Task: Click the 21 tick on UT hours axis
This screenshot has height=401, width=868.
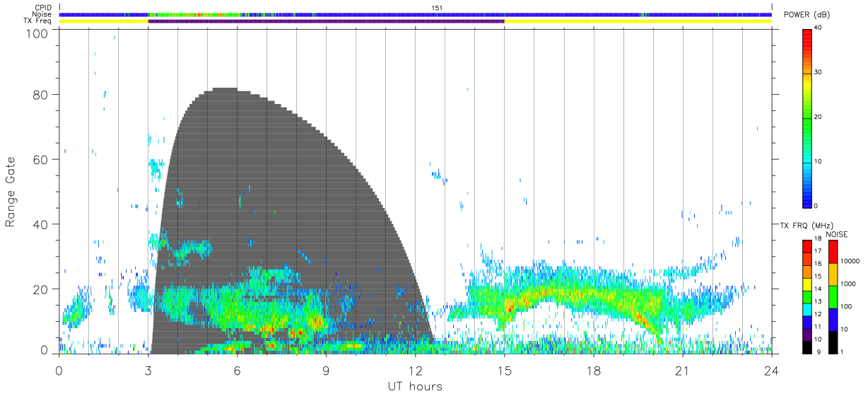Action: click(x=683, y=369)
